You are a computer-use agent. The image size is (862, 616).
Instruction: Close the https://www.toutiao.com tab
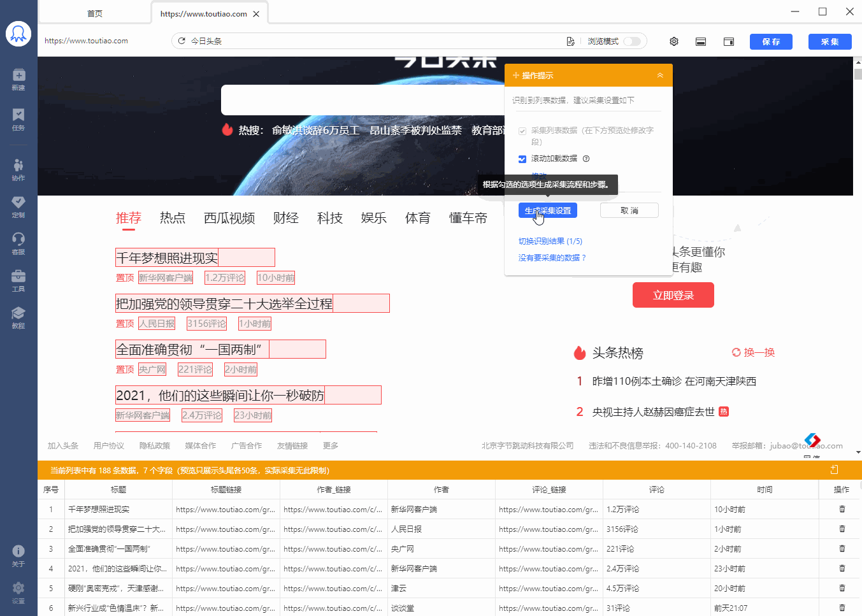(256, 14)
